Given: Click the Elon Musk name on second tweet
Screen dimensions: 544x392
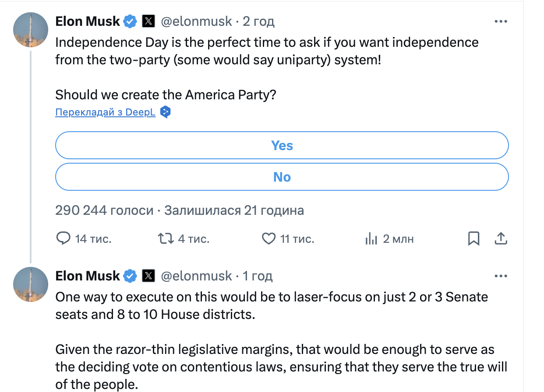Looking at the screenshot, I should (88, 276).
